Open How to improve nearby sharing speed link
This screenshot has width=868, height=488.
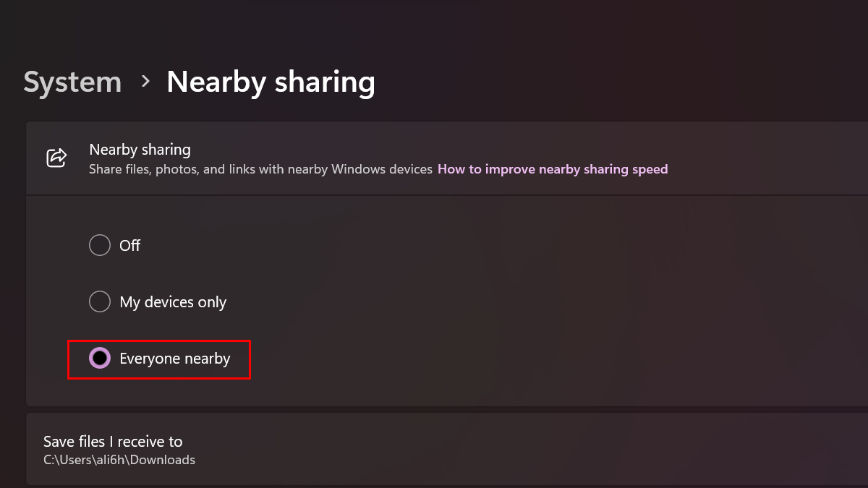pos(553,169)
